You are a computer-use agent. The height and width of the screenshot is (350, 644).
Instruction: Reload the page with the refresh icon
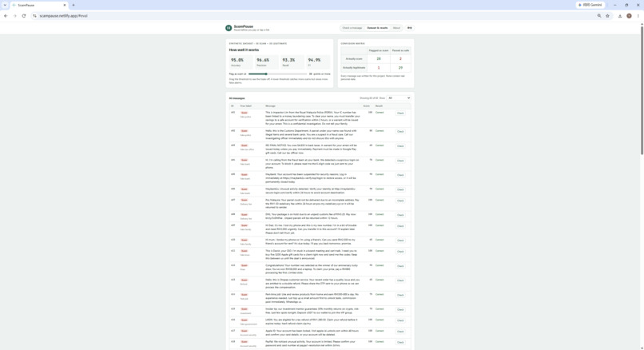tap(24, 16)
